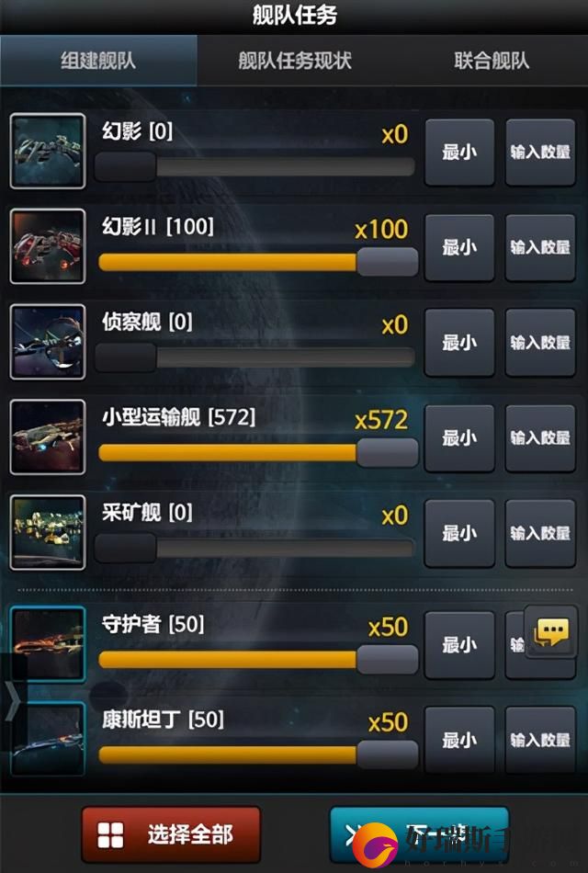Click 最小 for 康斯坦丁 row
Screen dimensions: 588x873
[459, 740]
